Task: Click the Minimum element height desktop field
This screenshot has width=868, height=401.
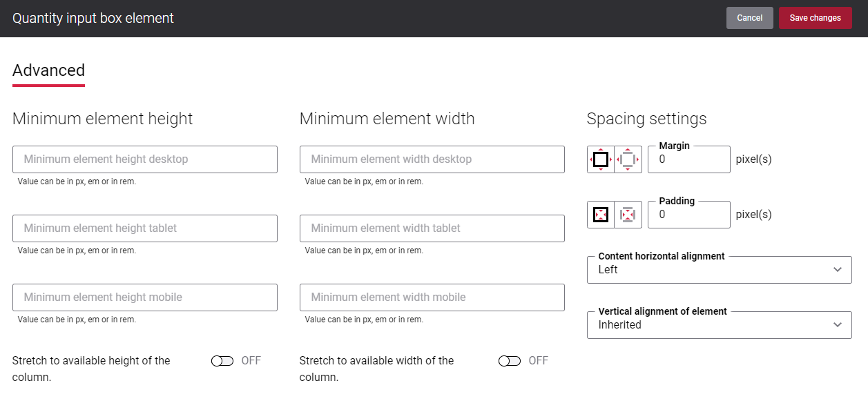Action: click(145, 159)
